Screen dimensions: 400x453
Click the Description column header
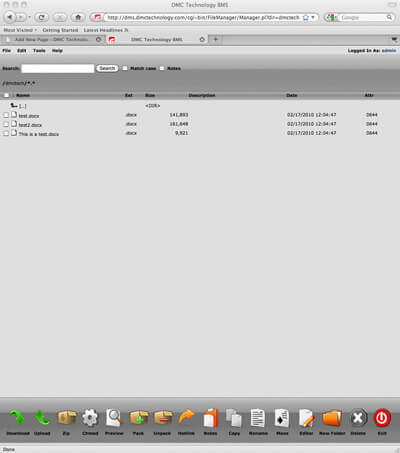pos(202,95)
